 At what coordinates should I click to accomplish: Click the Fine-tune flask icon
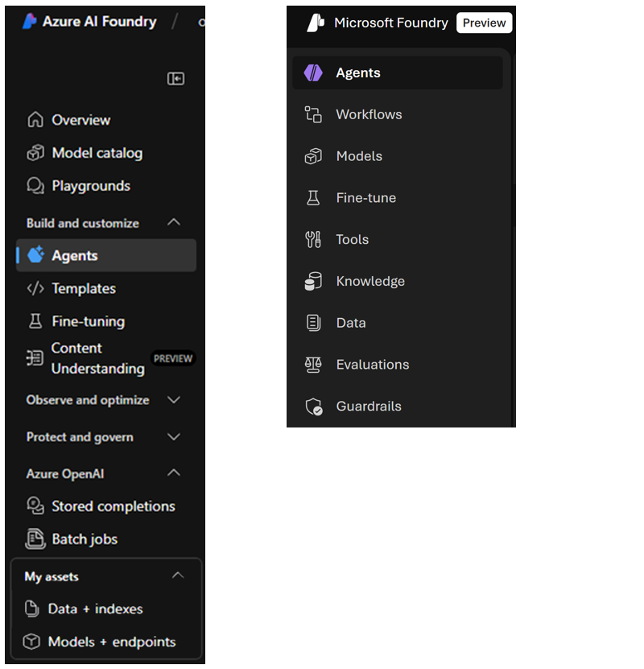coord(313,197)
